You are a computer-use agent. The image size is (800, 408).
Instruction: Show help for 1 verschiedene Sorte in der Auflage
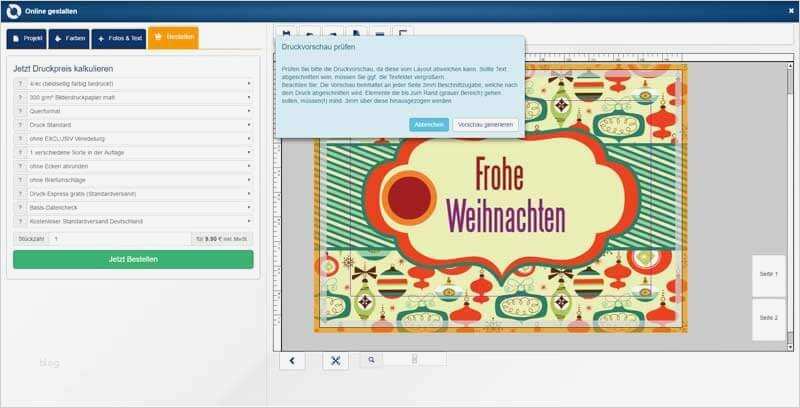(x=20, y=152)
